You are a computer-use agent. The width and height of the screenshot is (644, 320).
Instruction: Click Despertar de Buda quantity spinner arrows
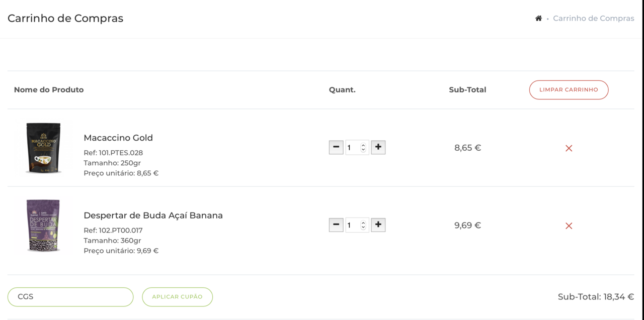(x=363, y=226)
